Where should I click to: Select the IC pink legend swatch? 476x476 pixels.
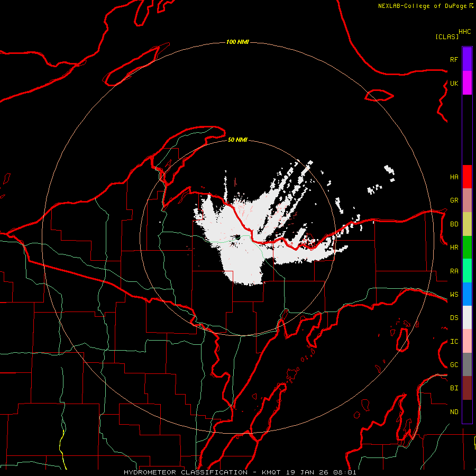(467, 341)
